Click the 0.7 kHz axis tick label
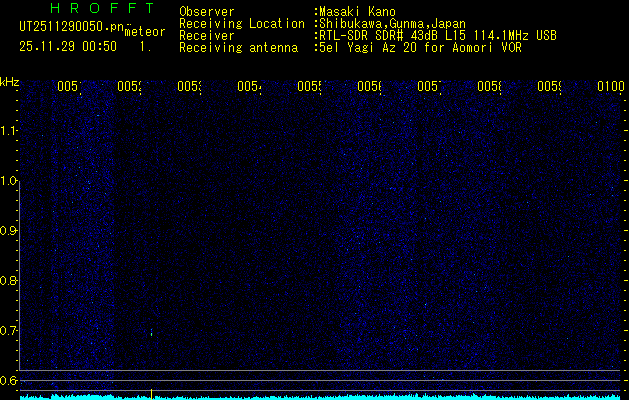Image resolution: width=629 pixels, height=400 pixels. coord(8,331)
